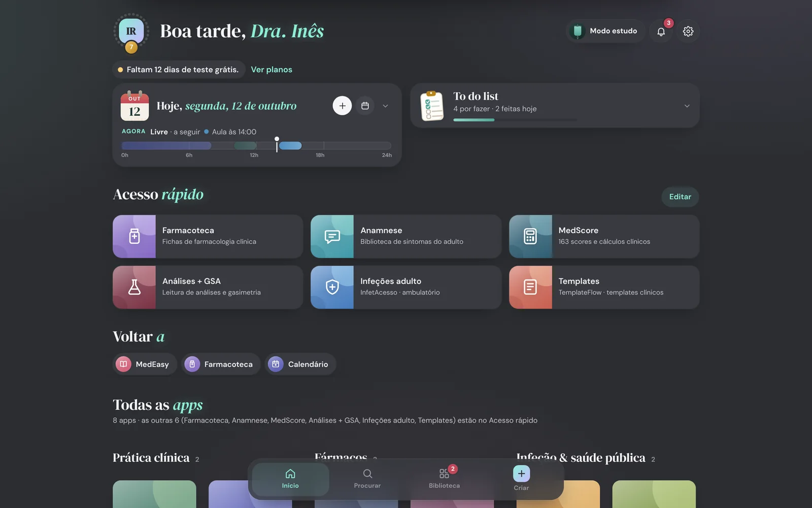This screenshot has width=812, height=508.
Task: Switch to Biblioteca tab
Action: click(444, 479)
